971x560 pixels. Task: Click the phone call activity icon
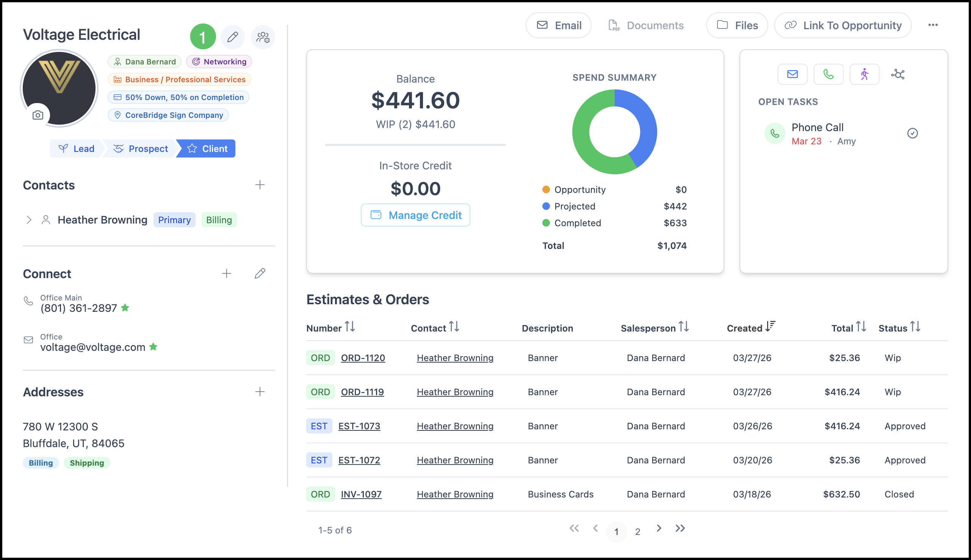point(828,74)
